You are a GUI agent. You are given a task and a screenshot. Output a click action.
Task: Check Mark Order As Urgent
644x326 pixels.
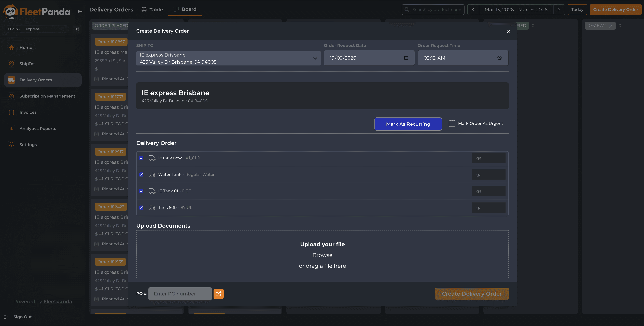pos(452,124)
